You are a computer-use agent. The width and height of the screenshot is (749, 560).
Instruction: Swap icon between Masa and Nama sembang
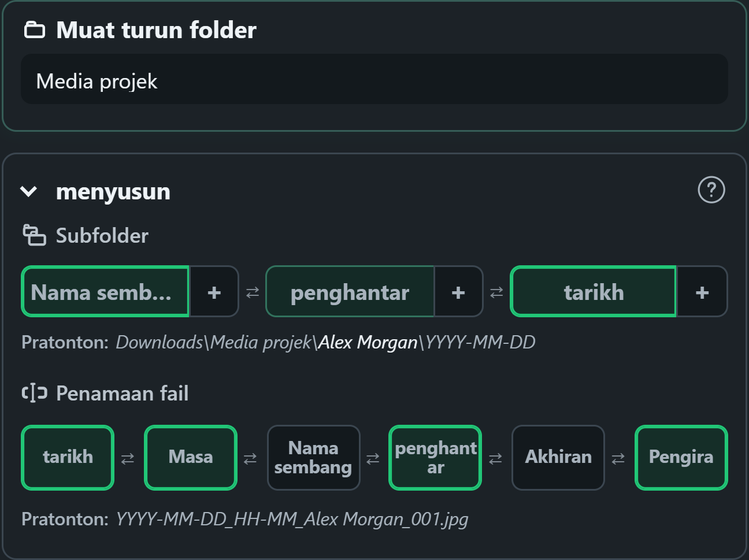(250, 458)
